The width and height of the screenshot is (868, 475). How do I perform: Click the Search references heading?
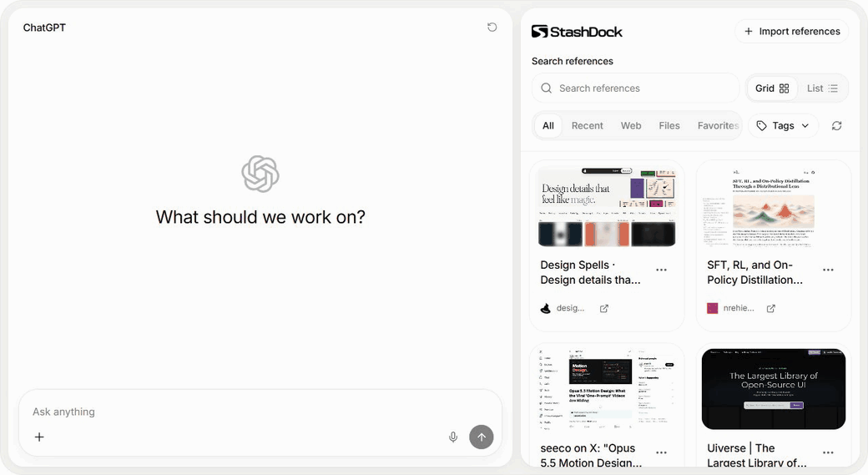click(573, 61)
